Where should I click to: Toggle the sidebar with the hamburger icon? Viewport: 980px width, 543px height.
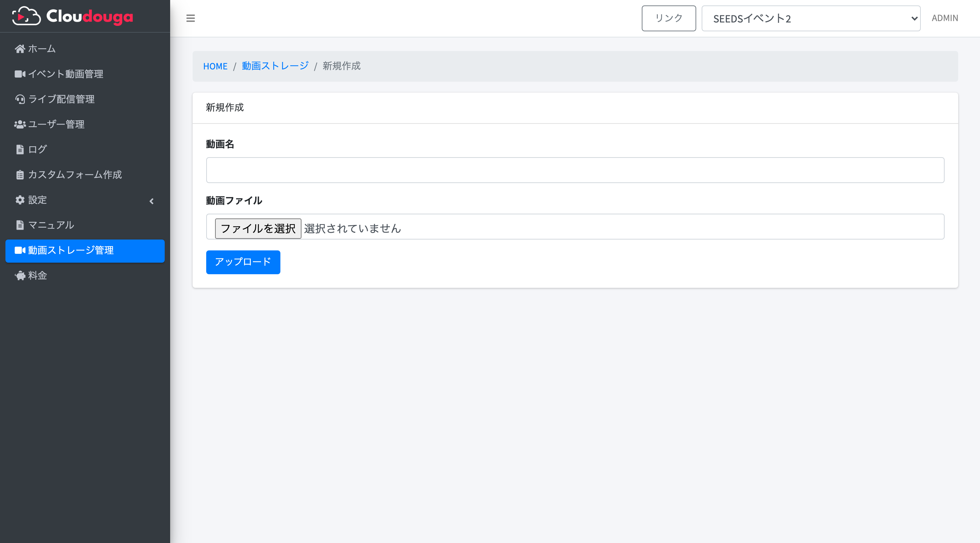(191, 18)
